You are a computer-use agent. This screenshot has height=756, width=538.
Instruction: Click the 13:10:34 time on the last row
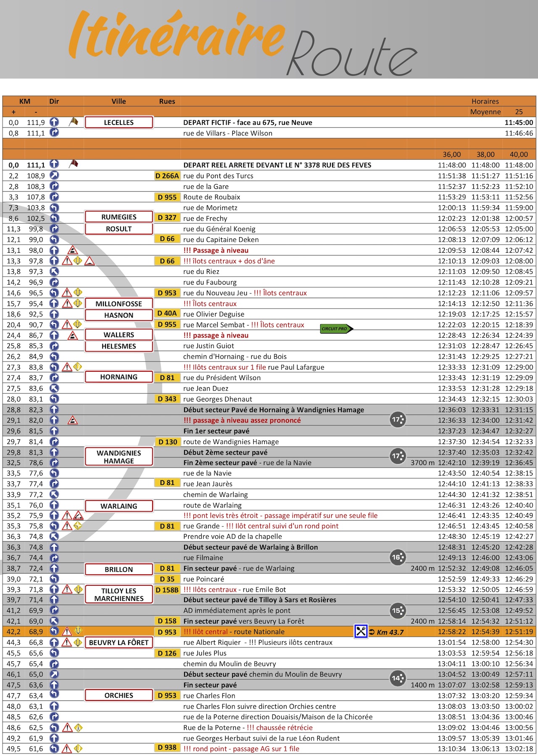click(x=452, y=748)
